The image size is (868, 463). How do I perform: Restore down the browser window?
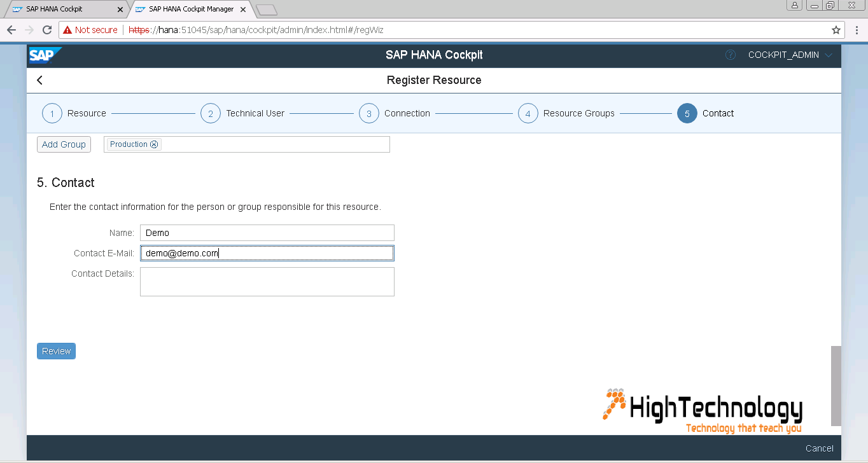click(830, 5)
